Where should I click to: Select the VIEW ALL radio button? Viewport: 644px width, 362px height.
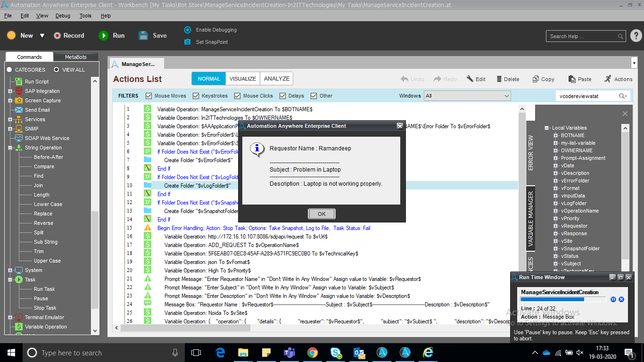pos(57,70)
